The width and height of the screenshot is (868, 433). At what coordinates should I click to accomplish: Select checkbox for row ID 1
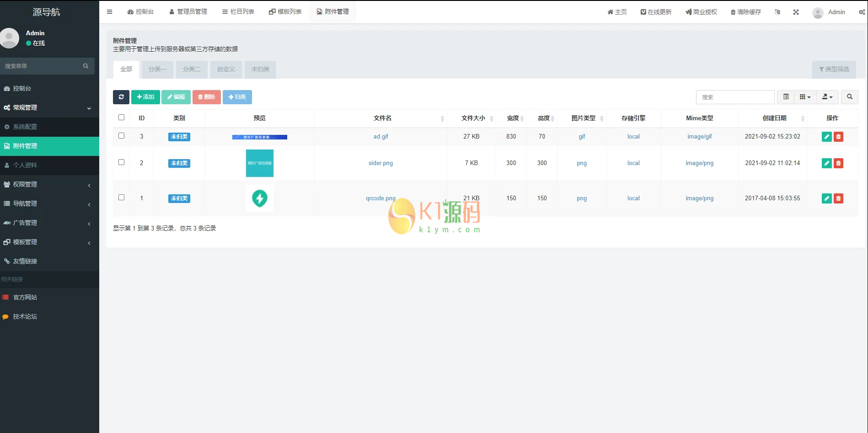(x=122, y=198)
